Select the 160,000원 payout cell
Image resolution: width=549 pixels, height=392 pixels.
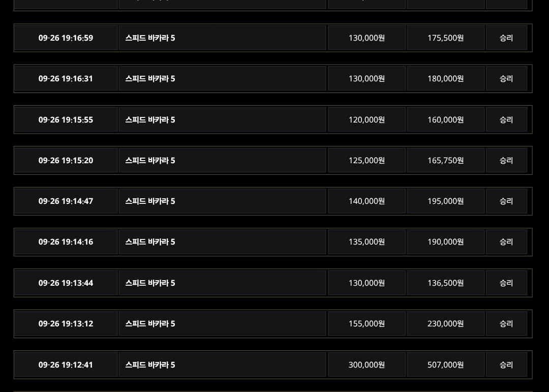445,120
